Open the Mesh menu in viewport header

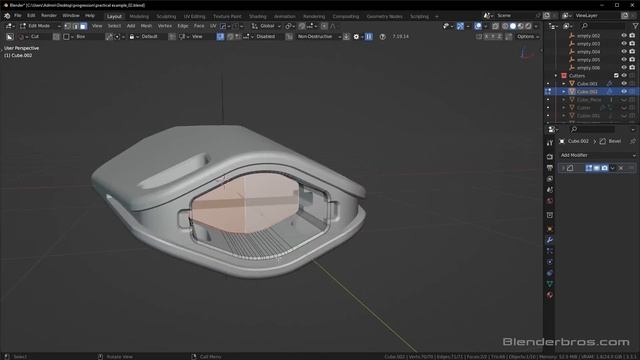(x=146, y=26)
